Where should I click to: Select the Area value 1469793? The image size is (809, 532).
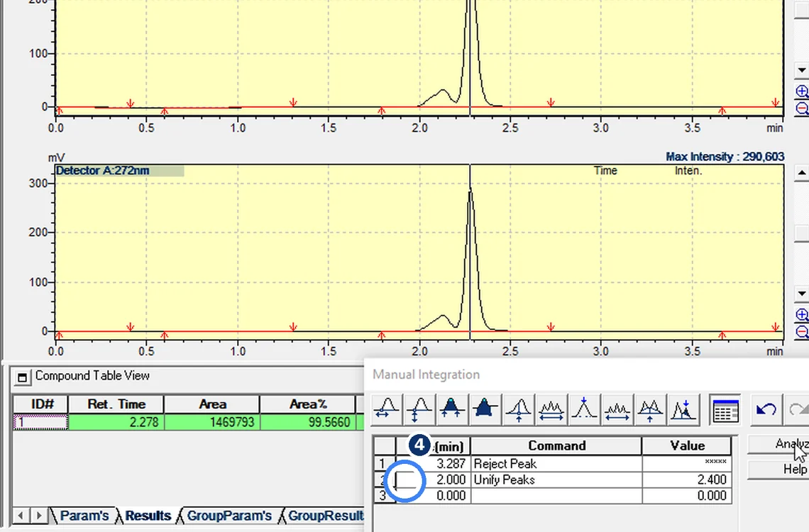click(212, 422)
